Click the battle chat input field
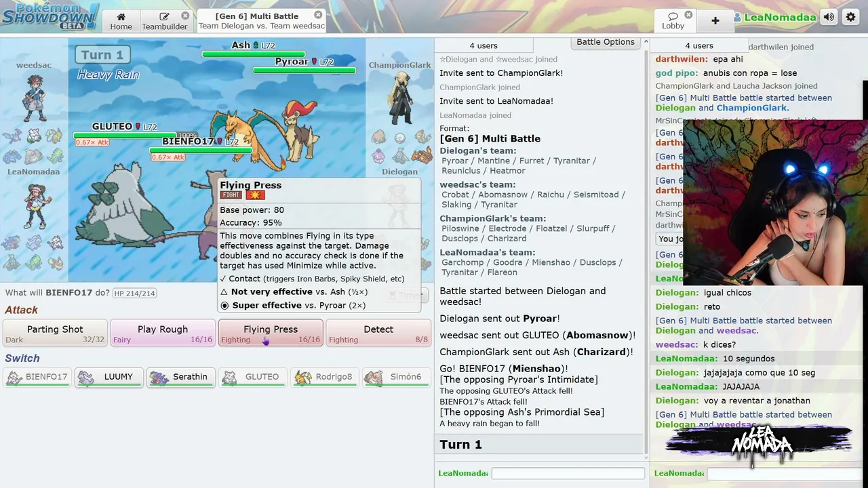The height and width of the screenshot is (488, 868). [568, 473]
